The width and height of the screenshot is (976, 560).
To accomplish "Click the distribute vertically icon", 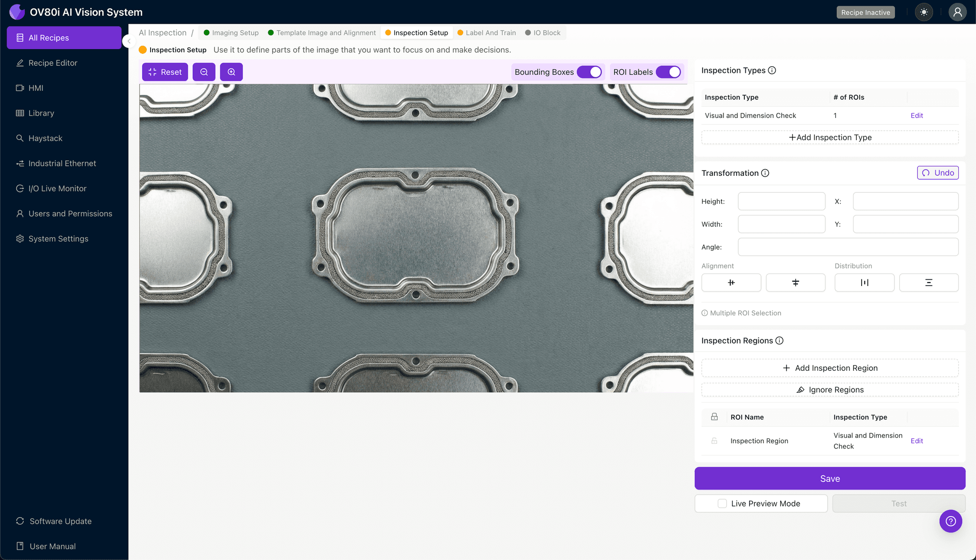I will [928, 283].
